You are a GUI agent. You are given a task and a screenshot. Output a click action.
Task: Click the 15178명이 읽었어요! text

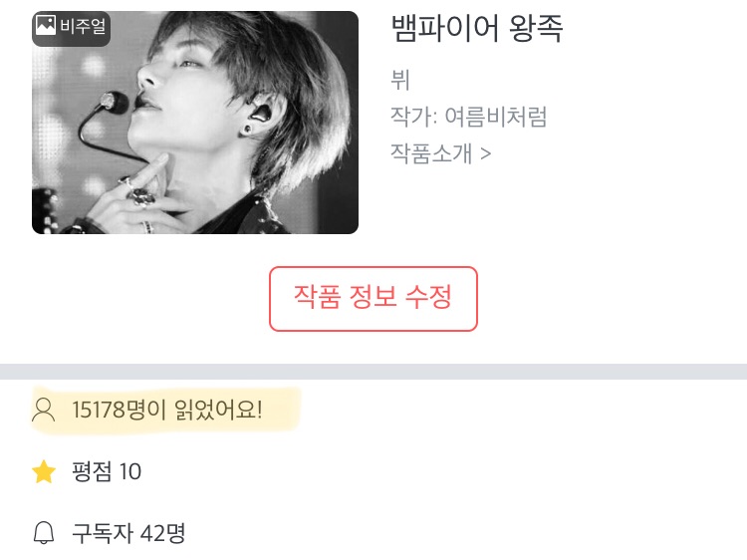pyautogui.click(x=166, y=410)
